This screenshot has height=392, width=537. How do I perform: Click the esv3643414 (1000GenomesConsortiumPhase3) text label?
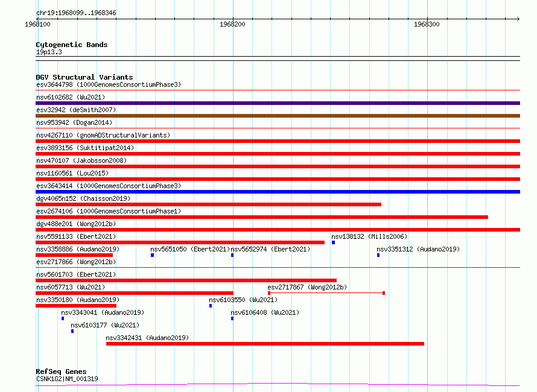[109, 186]
